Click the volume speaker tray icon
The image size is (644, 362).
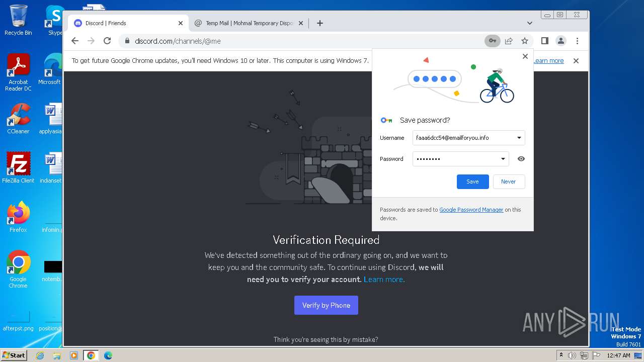[572, 355]
